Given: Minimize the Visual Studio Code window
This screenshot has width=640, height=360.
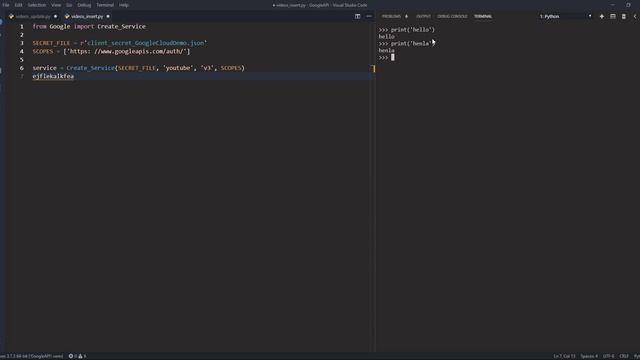Looking at the screenshot, I should pyautogui.click(x=612, y=5).
